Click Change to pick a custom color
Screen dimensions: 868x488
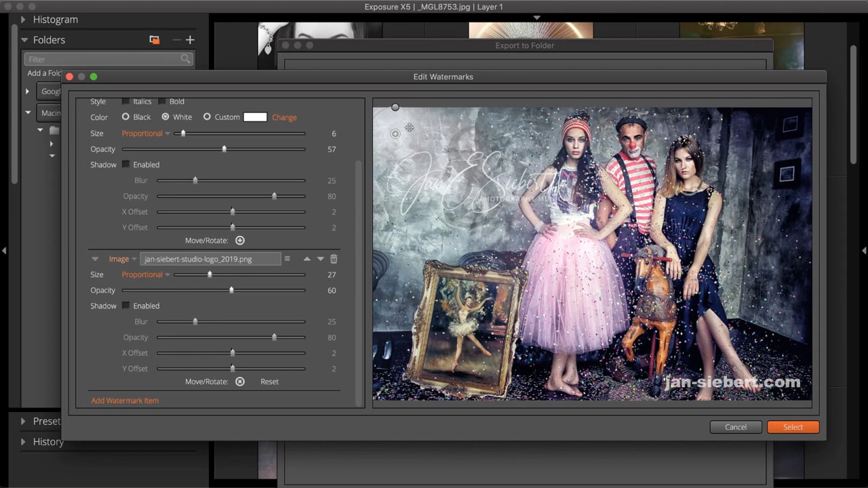pos(284,117)
